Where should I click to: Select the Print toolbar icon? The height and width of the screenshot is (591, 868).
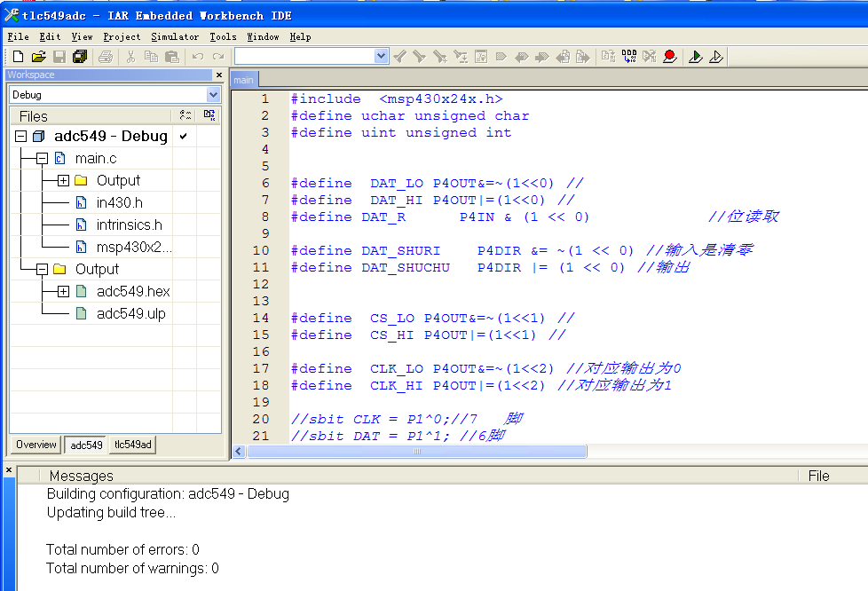coord(105,56)
